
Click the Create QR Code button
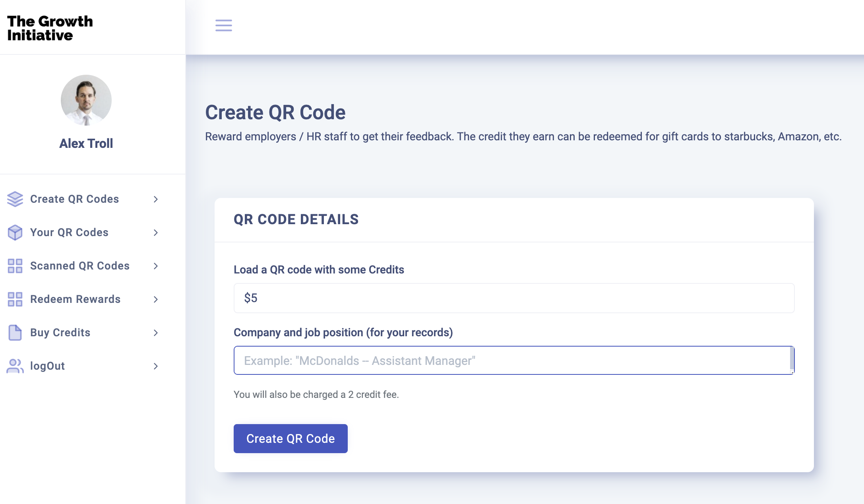coord(291,438)
